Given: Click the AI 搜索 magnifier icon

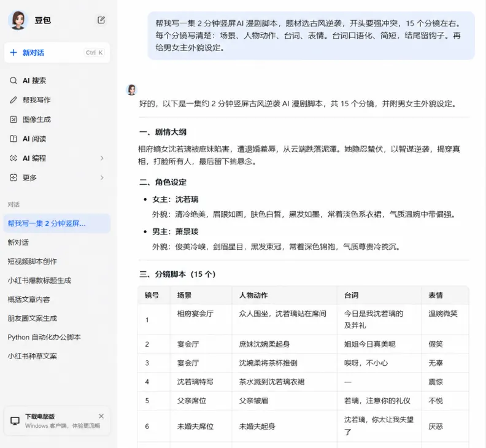Looking at the screenshot, I should coord(13,80).
